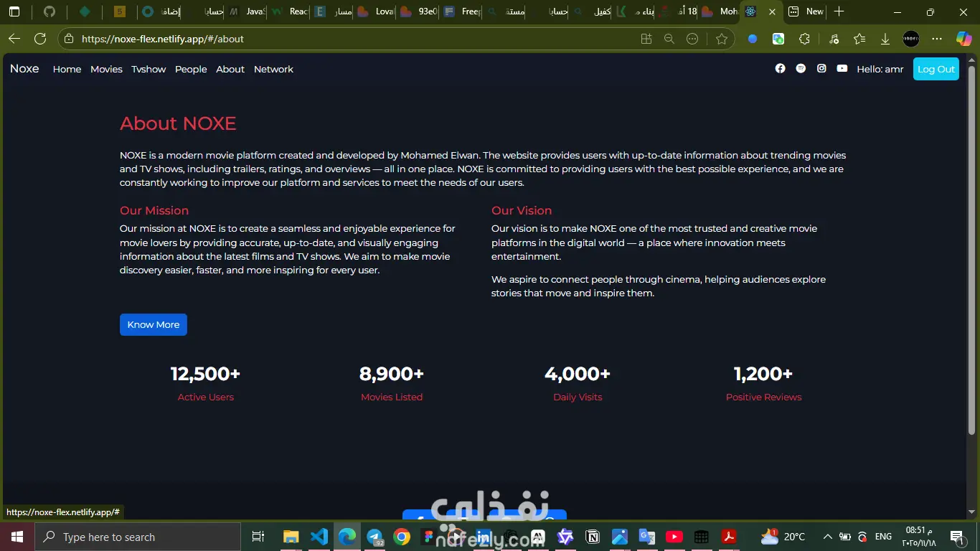Click the scrollbar down arrow
Viewport: 980px width, 551px height.
[x=972, y=512]
